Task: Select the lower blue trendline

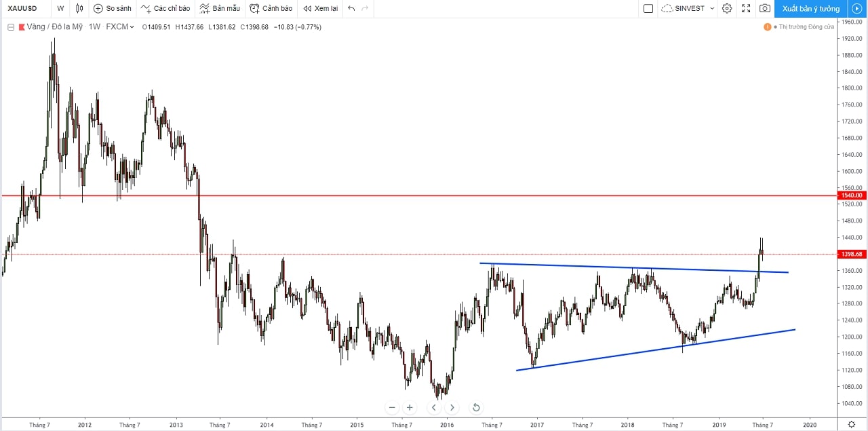Action: coord(656,350)
